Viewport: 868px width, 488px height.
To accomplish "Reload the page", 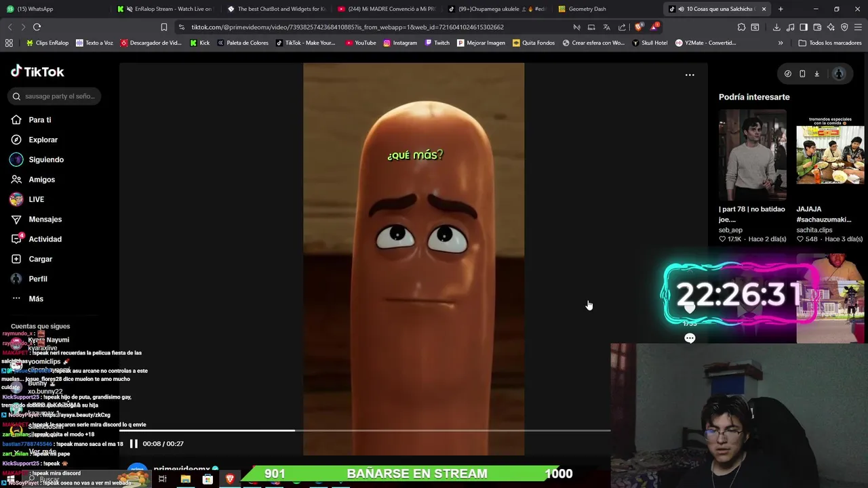I will [37, 27].
